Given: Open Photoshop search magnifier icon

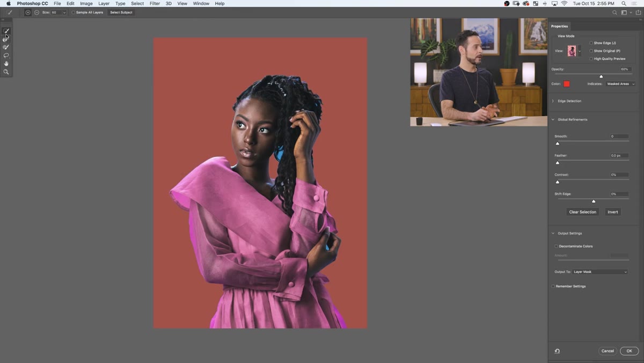Looking at the screenshot, I should (614, 12).
